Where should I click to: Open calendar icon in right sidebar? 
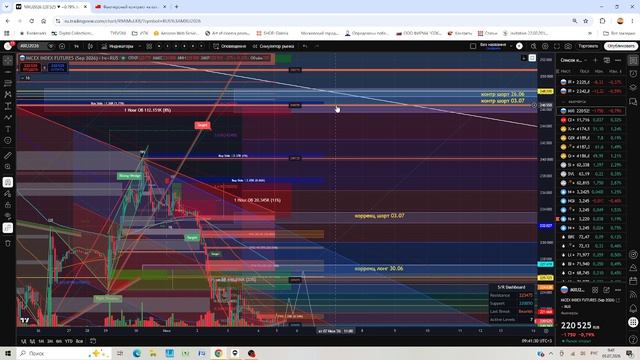633,281
